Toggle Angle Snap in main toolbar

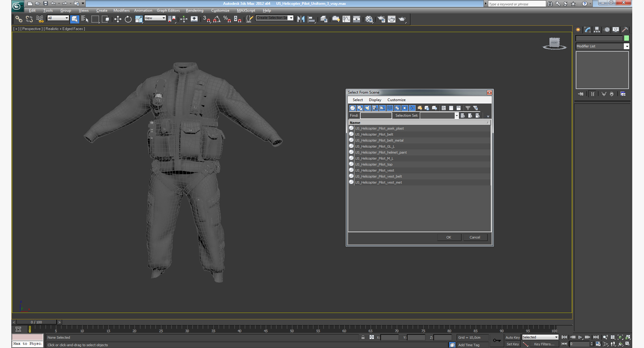tap(217, 19)
